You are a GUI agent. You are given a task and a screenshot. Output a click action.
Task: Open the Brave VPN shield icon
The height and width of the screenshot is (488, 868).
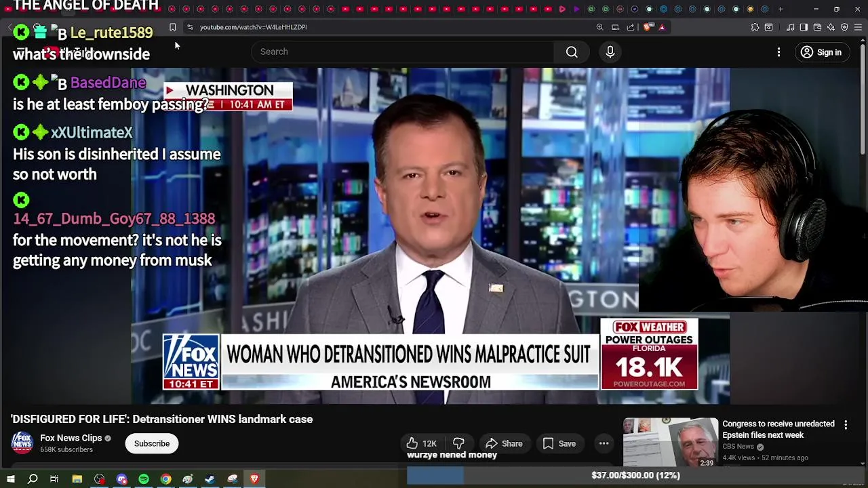click(844, 27)
